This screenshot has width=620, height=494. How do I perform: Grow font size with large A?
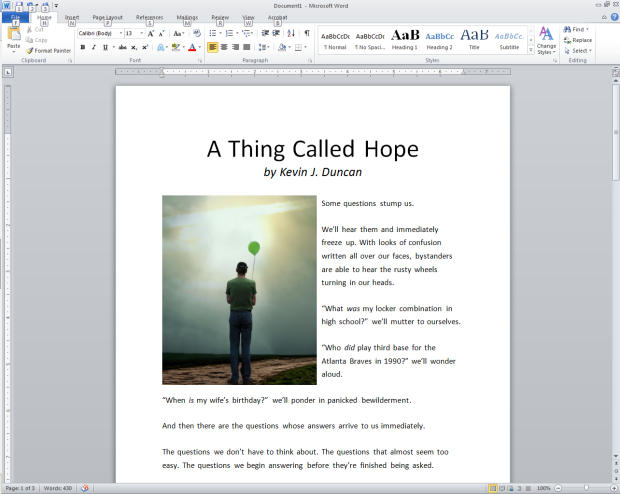pos(151,34)
